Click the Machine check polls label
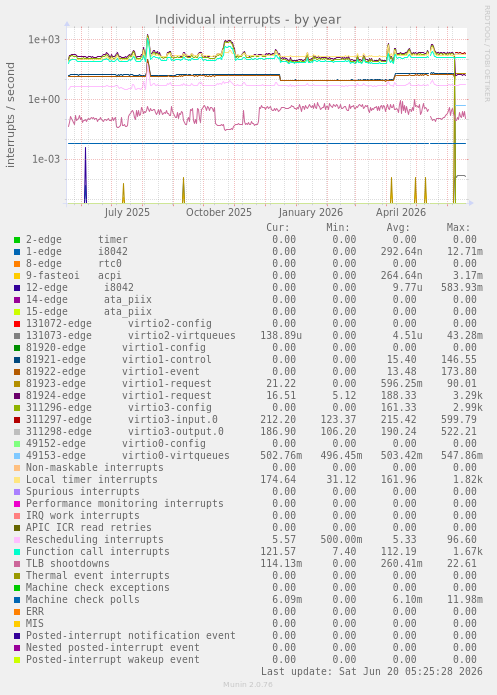Screen dimensions: 497x695 [83, 599]
